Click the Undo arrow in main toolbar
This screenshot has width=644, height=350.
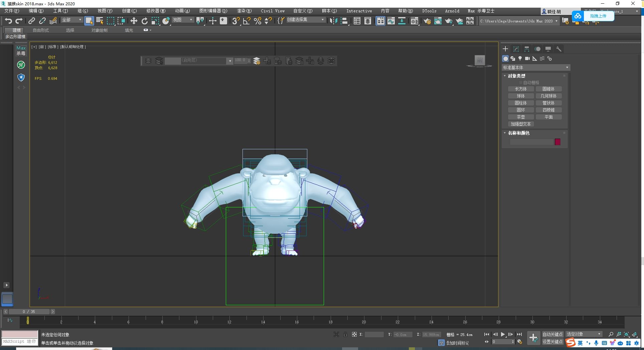(x=8, y=21)
